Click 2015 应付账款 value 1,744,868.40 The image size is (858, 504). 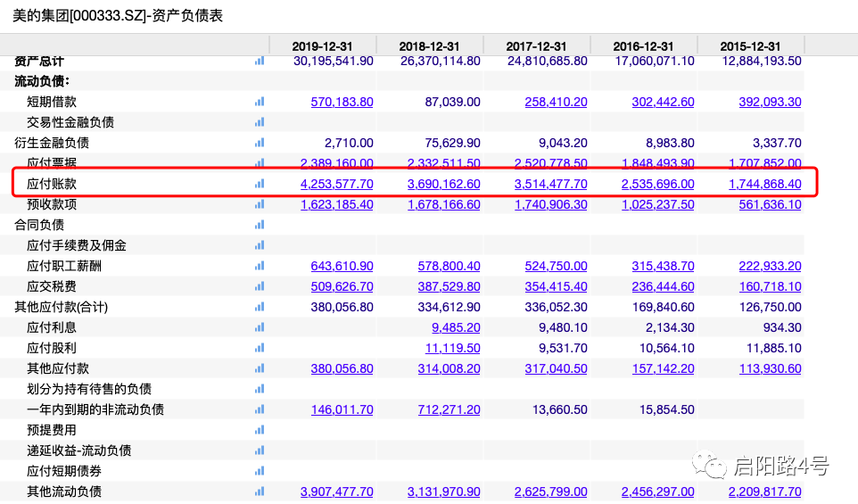coord(764,184)
